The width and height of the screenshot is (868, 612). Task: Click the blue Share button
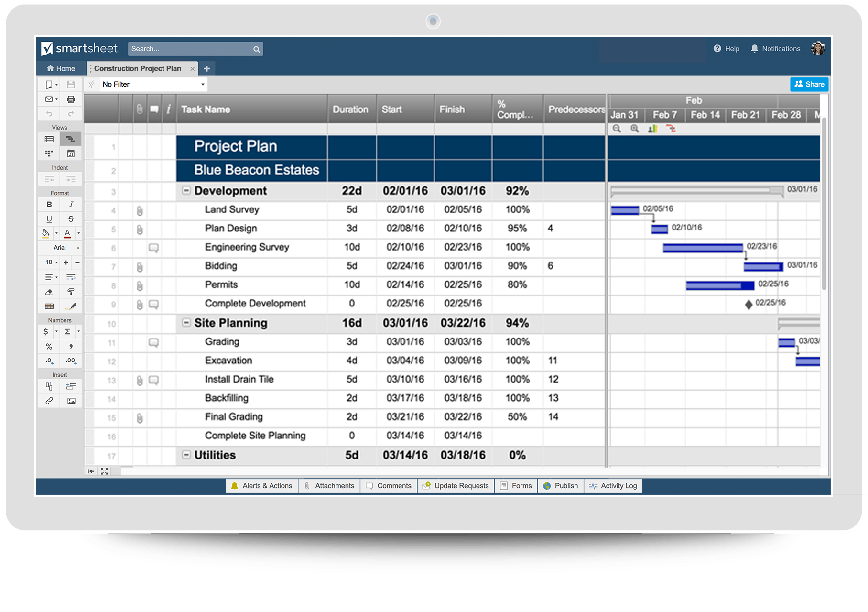click(809, 84)
